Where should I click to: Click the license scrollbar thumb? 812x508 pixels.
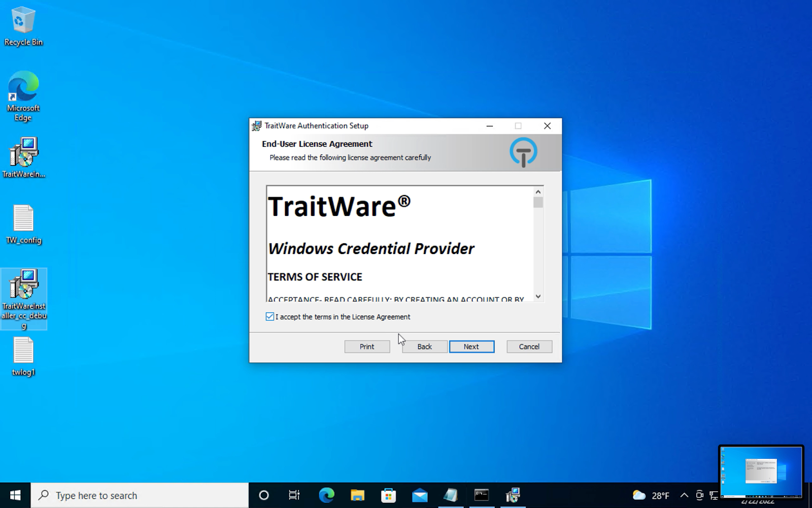tap(538, 202)
